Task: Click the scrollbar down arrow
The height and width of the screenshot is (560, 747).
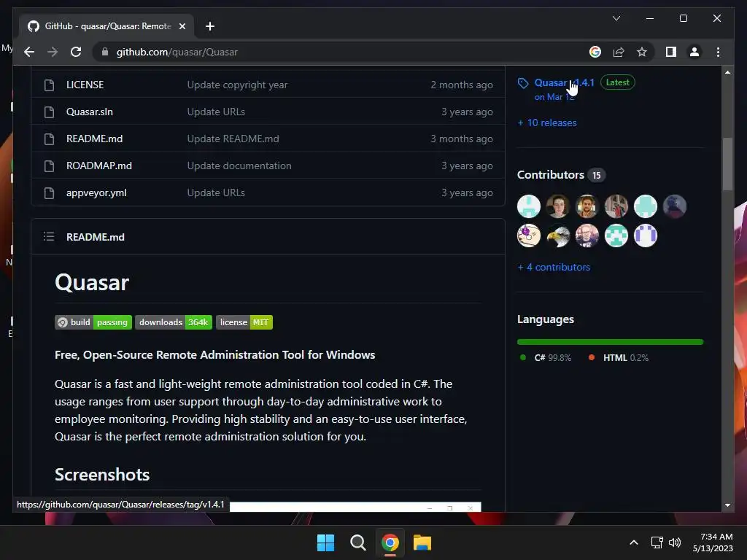Action: [727, 505]
